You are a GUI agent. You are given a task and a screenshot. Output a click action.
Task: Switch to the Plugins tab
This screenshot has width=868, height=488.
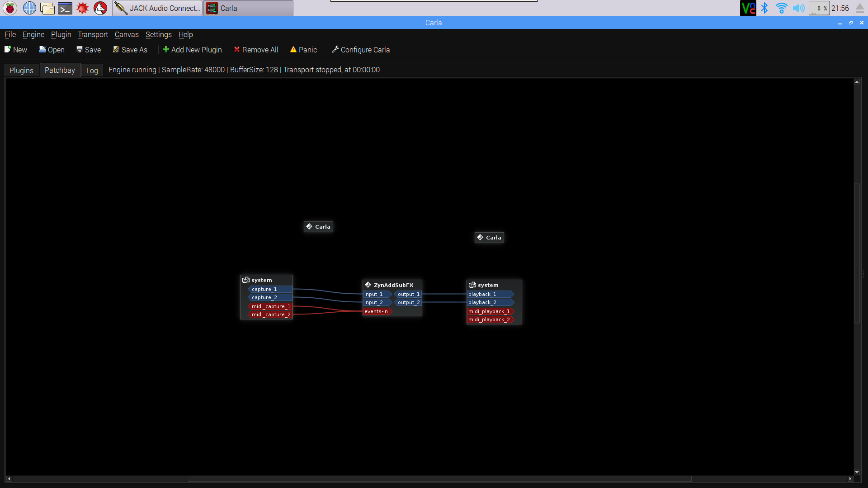click(21, 70)
